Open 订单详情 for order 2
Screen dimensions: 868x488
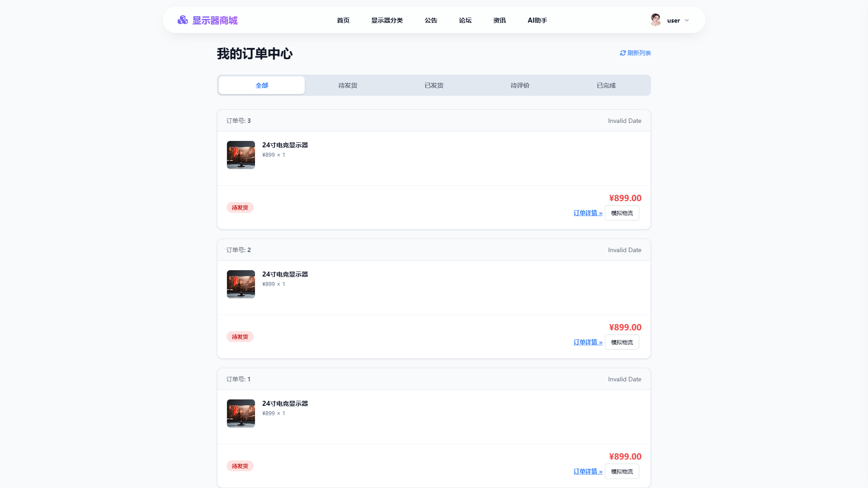pyautogui.click(x=588, y=342)
